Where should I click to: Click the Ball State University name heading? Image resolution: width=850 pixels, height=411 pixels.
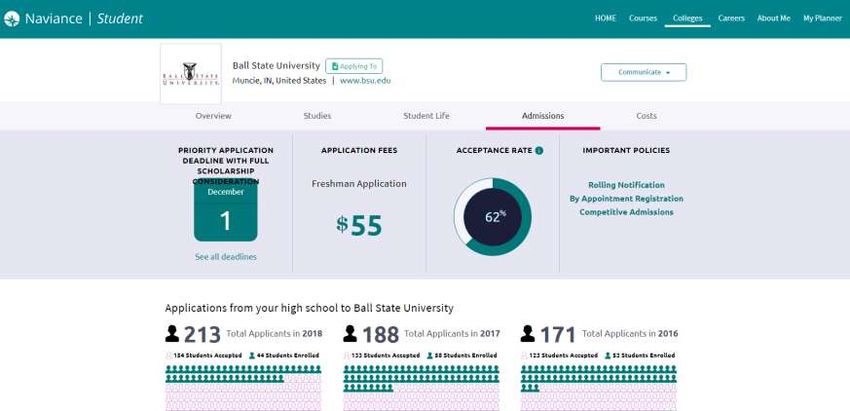(x=276, y=66)
